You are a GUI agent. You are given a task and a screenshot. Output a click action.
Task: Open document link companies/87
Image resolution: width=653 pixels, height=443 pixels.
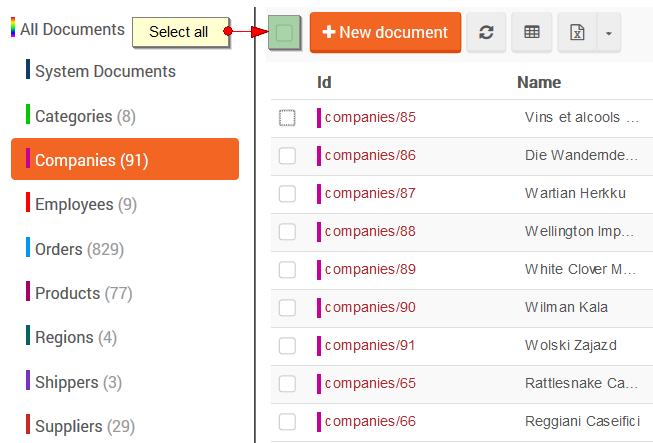click(370, 193)
